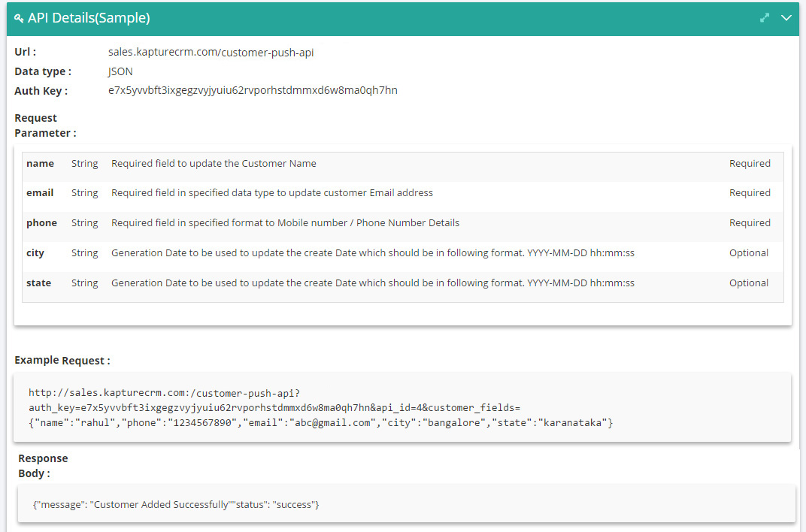Click the "Request Parameter :" heading
The image size is (806, 532).
pos(45,125)
